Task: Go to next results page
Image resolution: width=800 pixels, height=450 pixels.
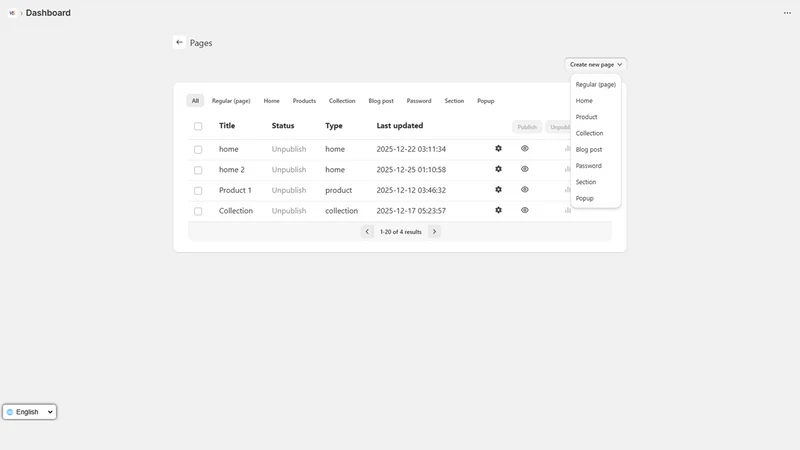Action: (x=434, y=232)
